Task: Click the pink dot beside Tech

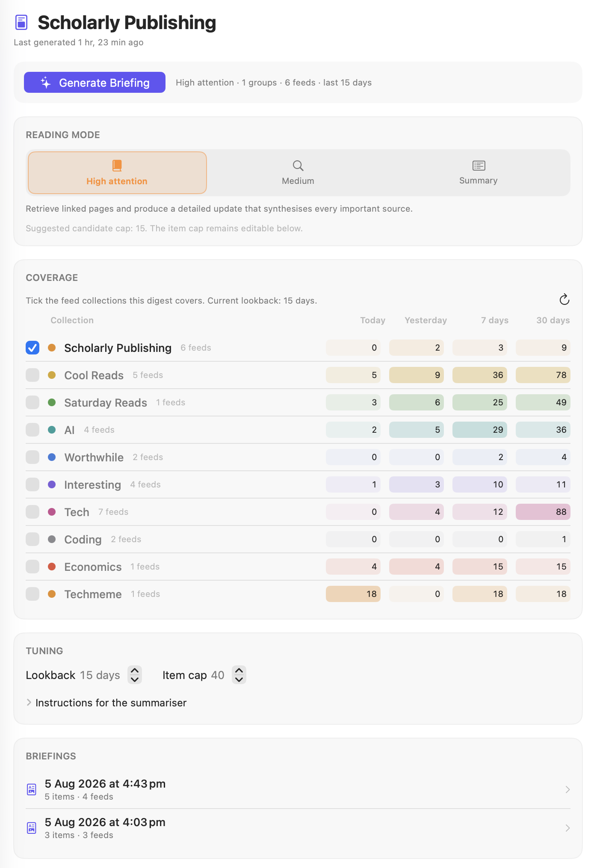Action: (x=52, y=512)
